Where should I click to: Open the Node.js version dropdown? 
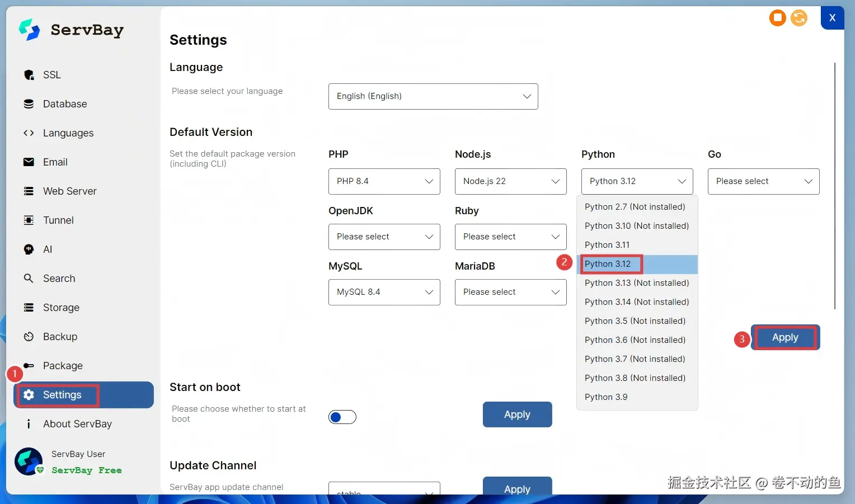pyautogui.click(x=511, y=181)
